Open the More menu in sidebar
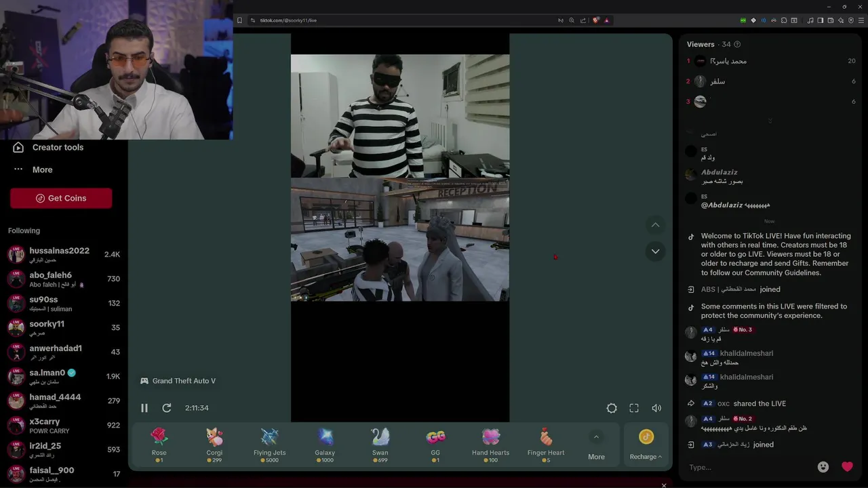Viewport: 868px width, 488px height. 33,169
